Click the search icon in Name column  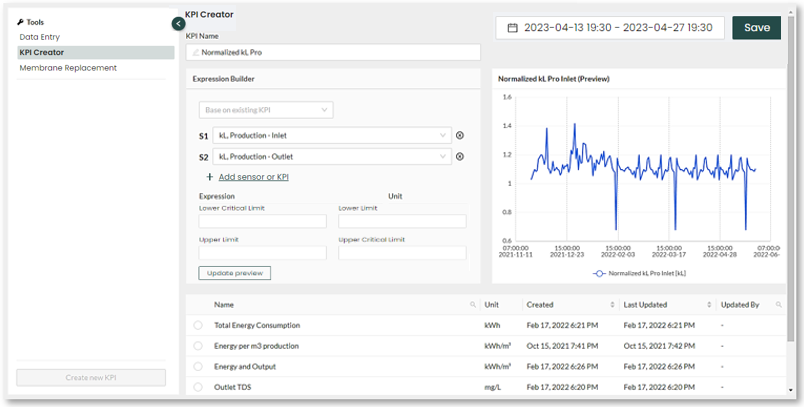pos(473,305)
